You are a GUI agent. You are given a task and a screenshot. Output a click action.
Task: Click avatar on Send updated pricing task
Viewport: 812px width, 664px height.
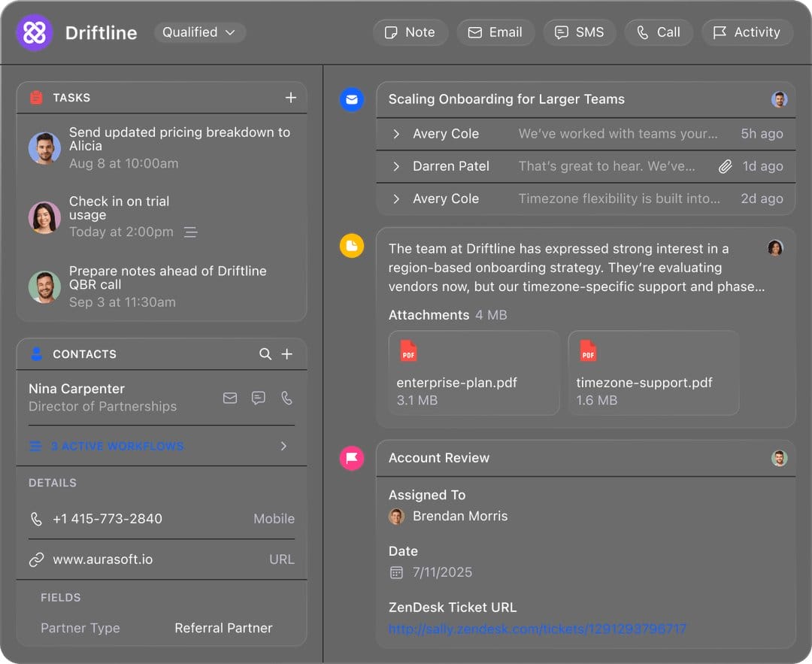point(44,148)
